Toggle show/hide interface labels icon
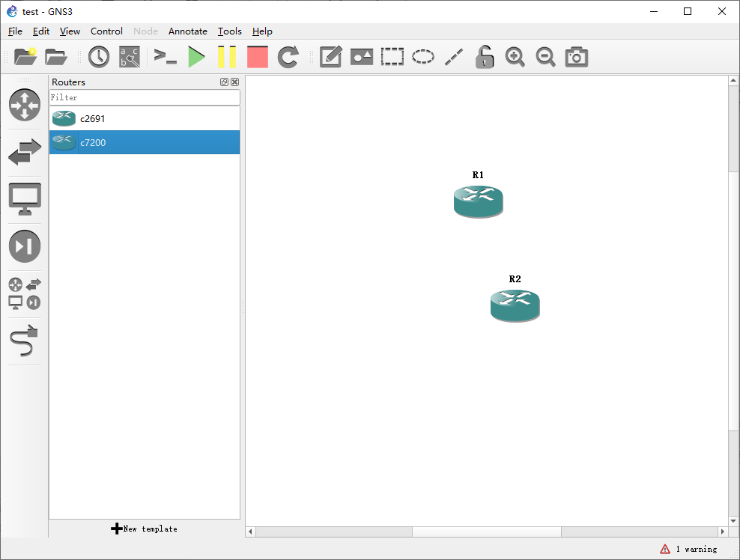This screenshot has height=560, width=740. (130, 57)
